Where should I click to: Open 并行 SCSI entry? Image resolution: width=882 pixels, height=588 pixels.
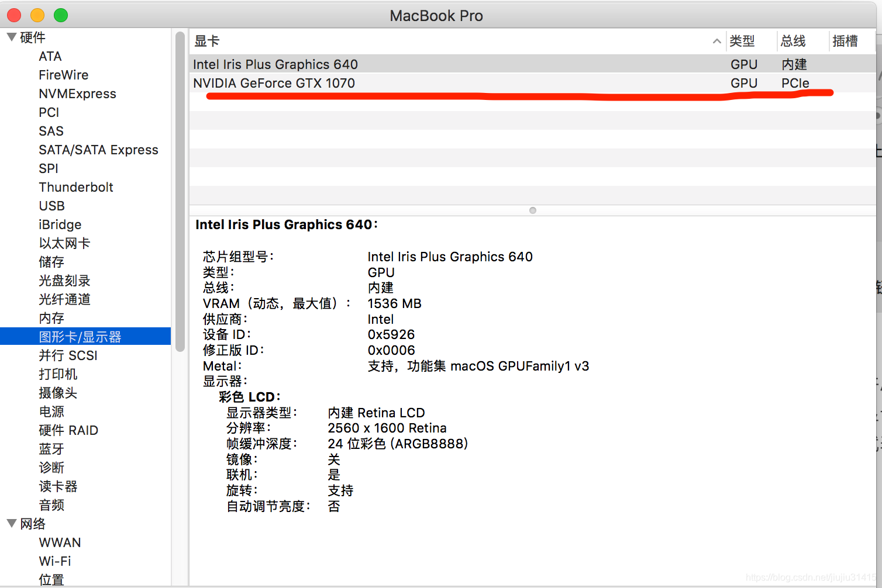tap(68, 355)
